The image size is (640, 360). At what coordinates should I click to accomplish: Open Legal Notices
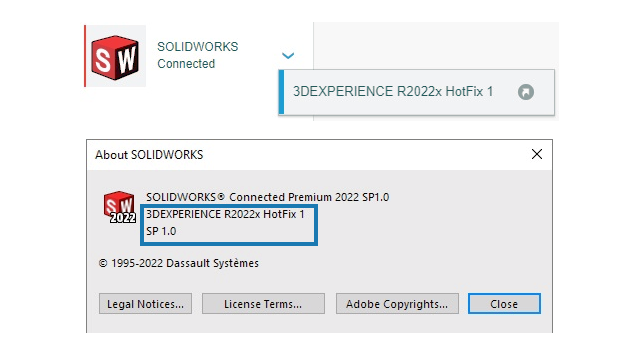coord(145,304)
